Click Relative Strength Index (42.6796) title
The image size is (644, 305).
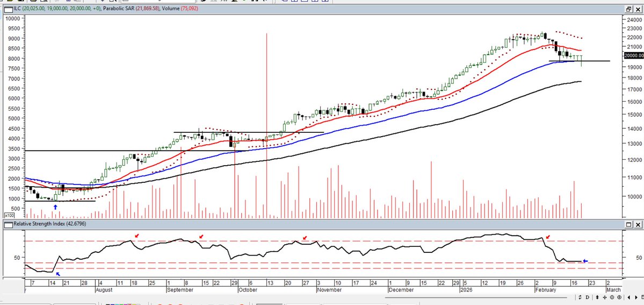click(x=49, y=224)
